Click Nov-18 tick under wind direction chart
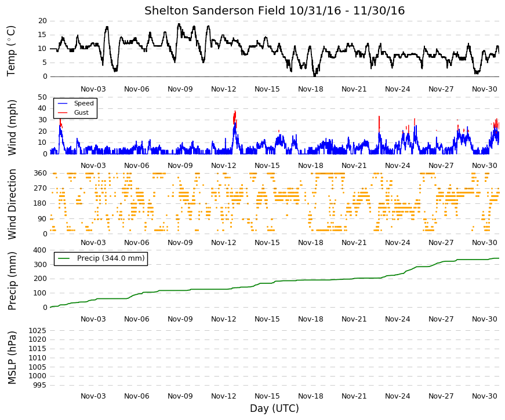 click(310, 243)
